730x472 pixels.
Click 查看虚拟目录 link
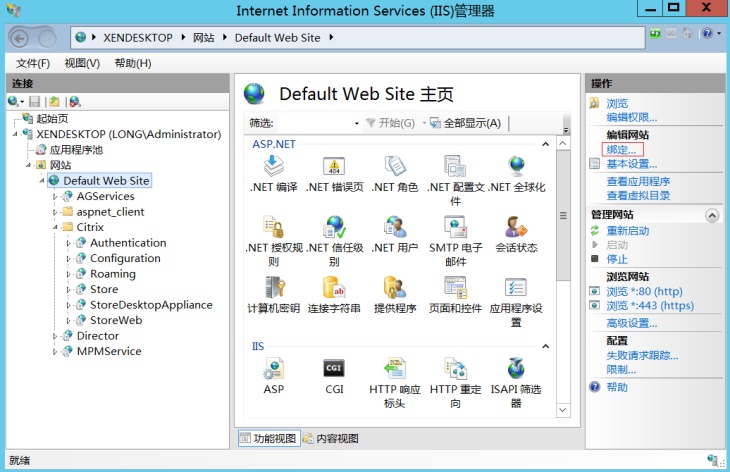pos(638,196)
